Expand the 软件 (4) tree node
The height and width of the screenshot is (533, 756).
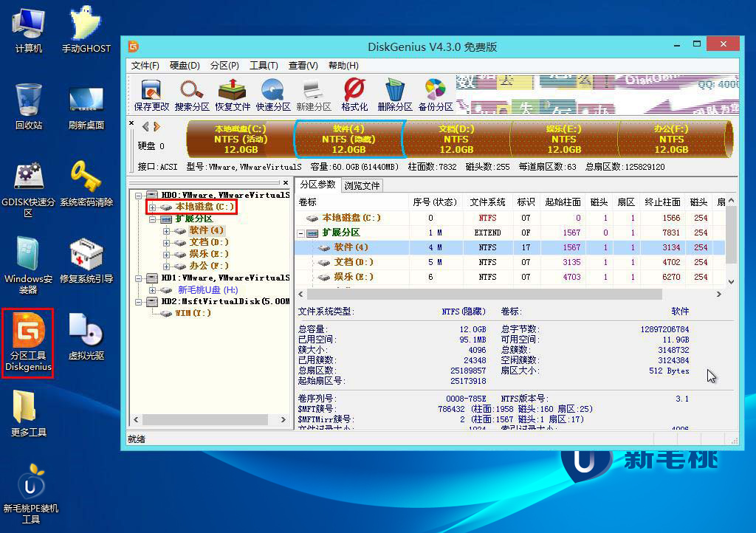pyautogui.click(x=166, y=231)
